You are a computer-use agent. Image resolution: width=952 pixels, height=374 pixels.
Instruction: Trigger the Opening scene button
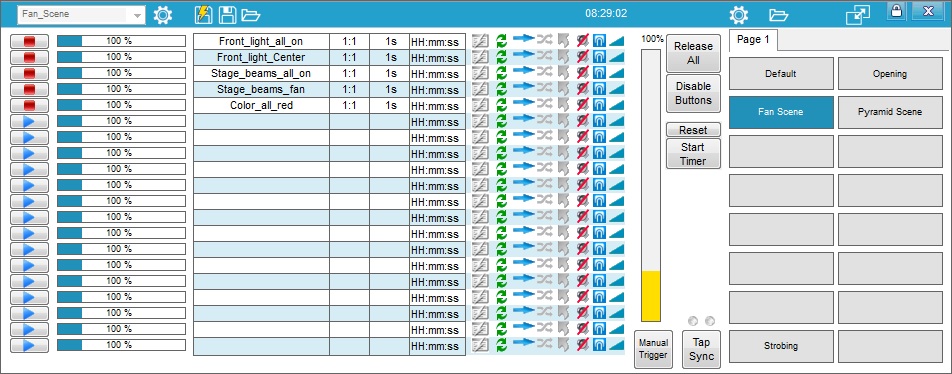(890, 74)
